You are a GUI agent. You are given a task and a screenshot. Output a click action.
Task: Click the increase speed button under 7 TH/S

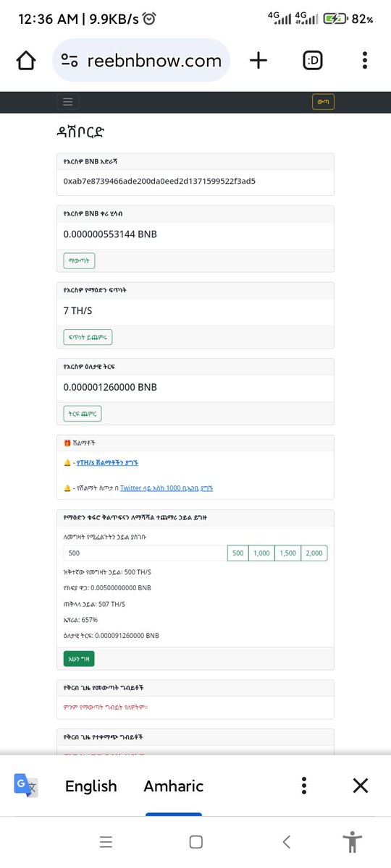coord(88,337)
